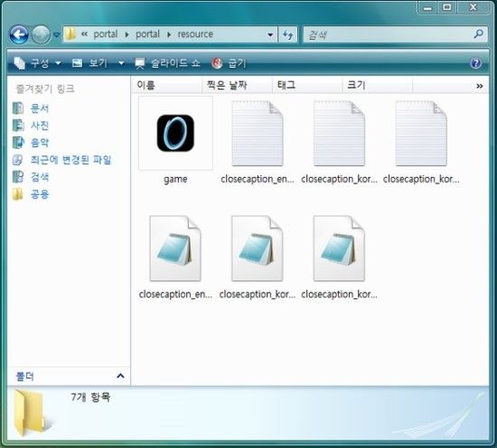Viewport: 497px width, 448px height.
Task: Open the 보기 (Views) button
Action: pos(90,63)
